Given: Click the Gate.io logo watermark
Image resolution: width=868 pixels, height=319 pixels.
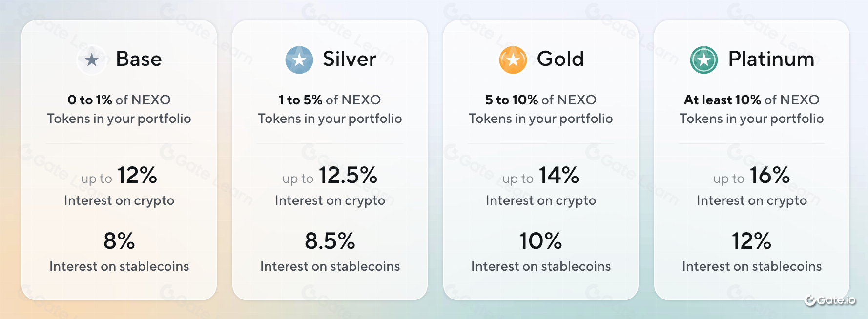Looking at the screenshot, I should (x=830, y=300).
